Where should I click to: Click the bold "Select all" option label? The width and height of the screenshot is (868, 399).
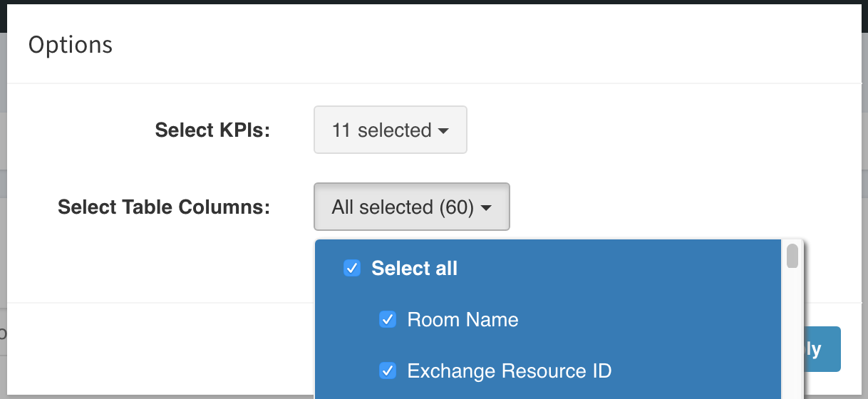pyautogui.click(x=414, y=269)
